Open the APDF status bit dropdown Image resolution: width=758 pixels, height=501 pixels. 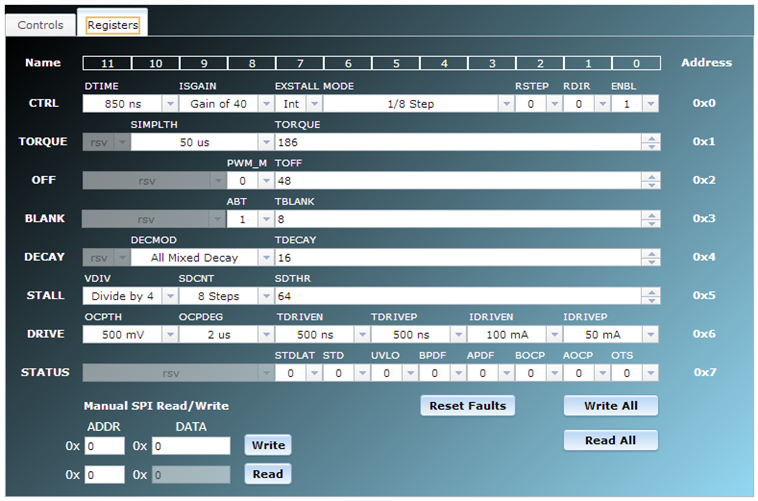tap(490, 373)
